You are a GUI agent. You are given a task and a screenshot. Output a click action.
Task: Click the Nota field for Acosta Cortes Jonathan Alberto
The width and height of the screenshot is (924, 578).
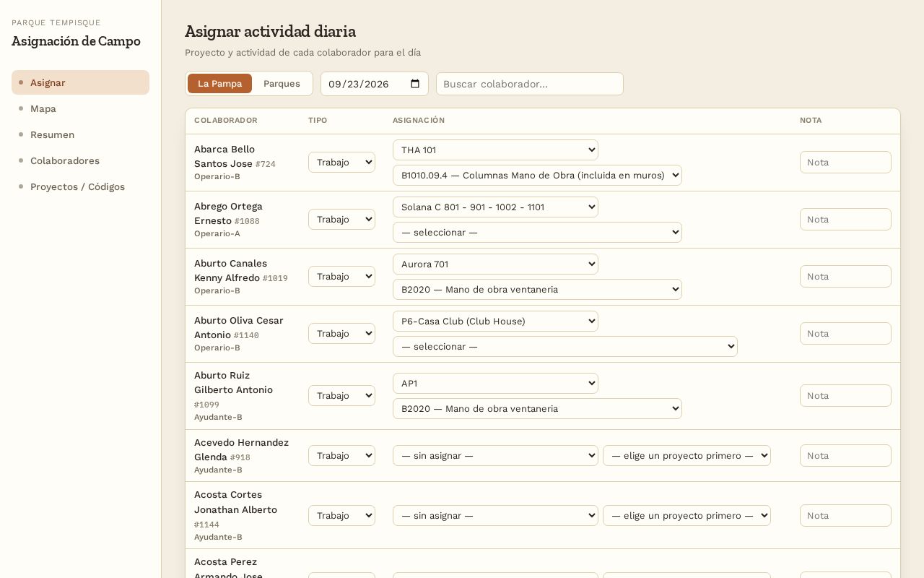tap(845, 516)
